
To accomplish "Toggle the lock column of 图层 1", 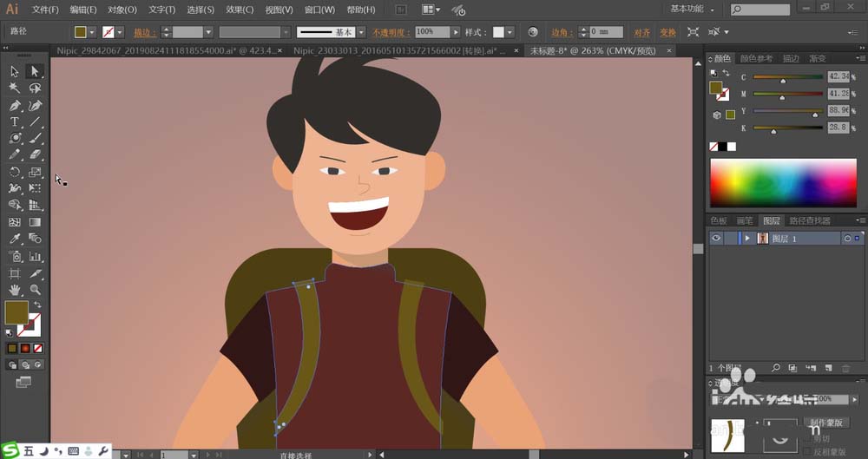I will point(730,238).
